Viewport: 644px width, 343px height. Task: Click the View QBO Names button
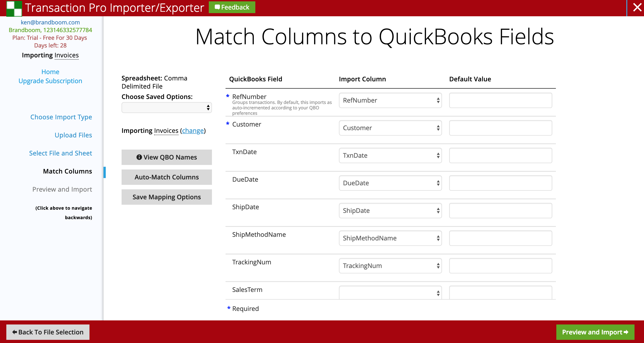point(167,157)
